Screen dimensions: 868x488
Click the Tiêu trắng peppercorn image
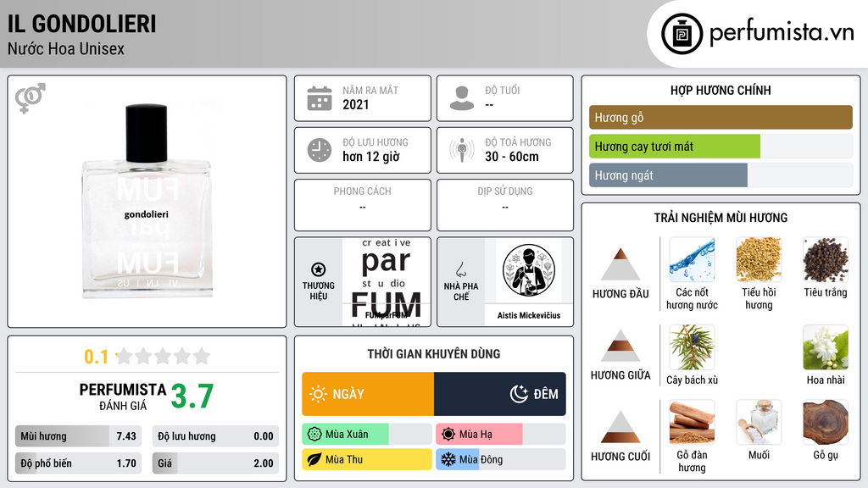coord(826,259)
